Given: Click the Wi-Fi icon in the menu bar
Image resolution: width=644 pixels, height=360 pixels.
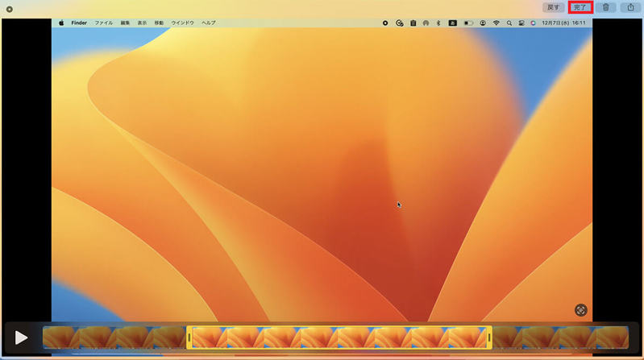Looking at the screenshot, I should (497, 23).
